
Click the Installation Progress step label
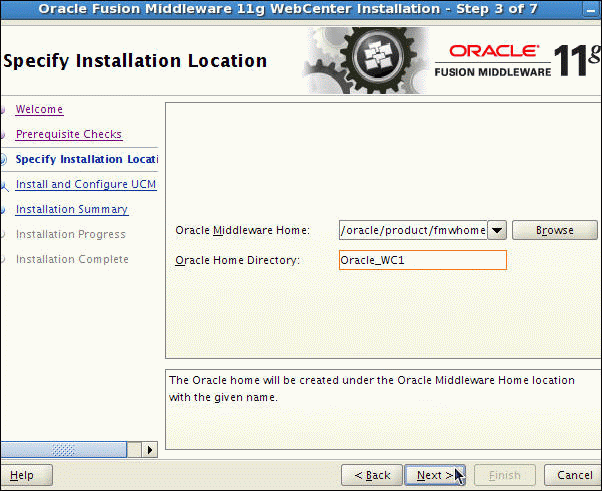tap(71, 234)
